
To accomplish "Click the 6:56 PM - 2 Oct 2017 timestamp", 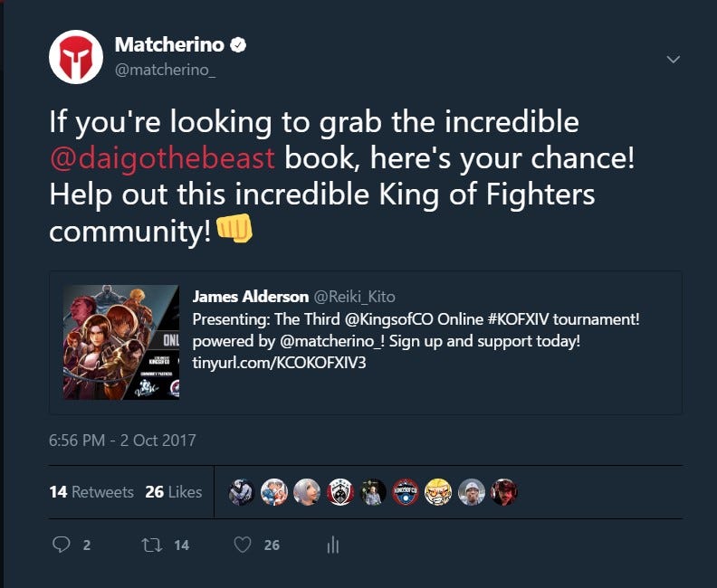I will click(x=122, y=441).
